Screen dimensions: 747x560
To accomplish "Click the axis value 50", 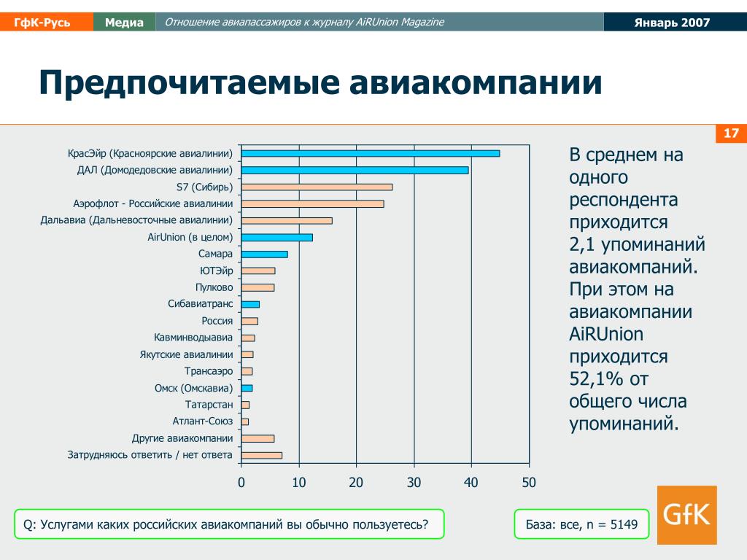I will click(x=529, y=483).
